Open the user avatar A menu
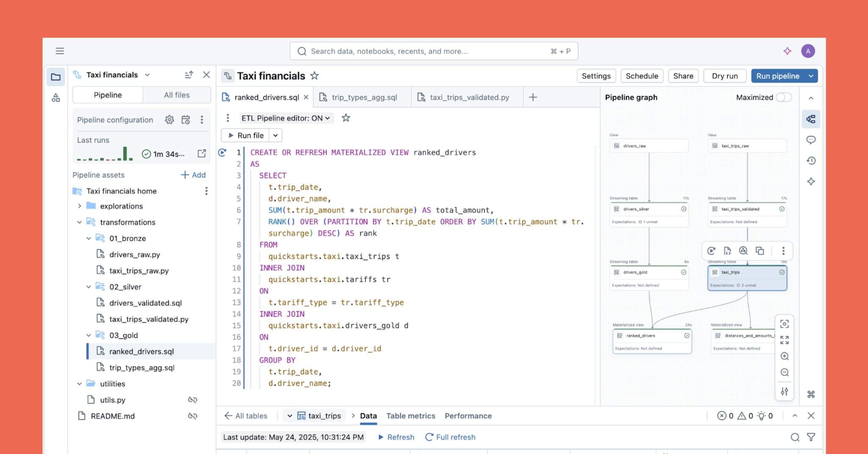Viewport: 868px width, 454px height. click(808, 51)
